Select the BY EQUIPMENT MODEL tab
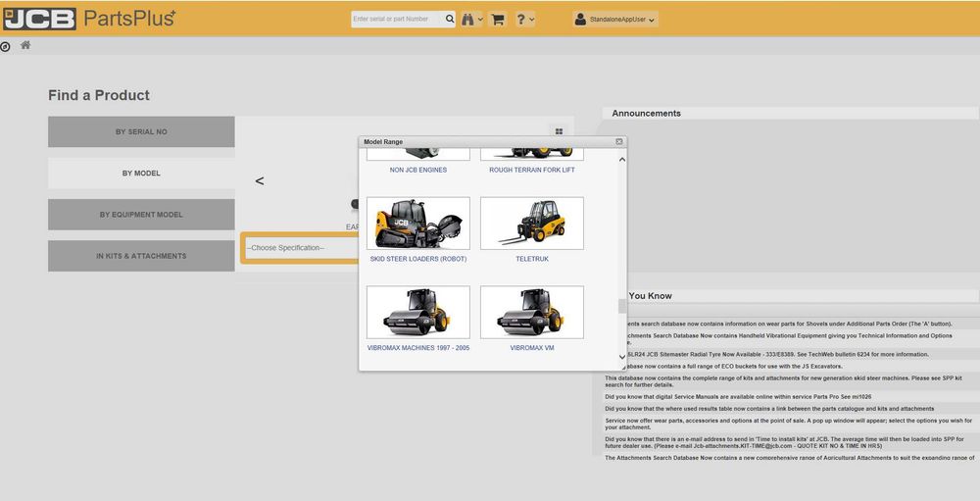 pos(141,215)
